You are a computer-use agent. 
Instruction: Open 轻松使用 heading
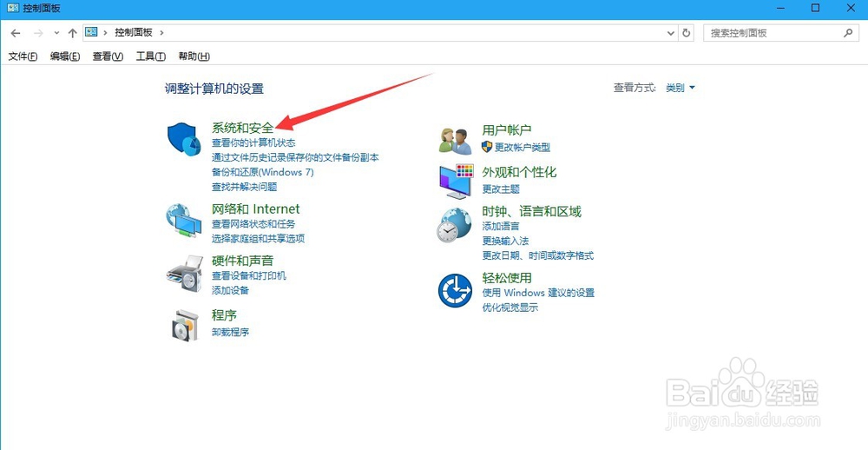507,278
